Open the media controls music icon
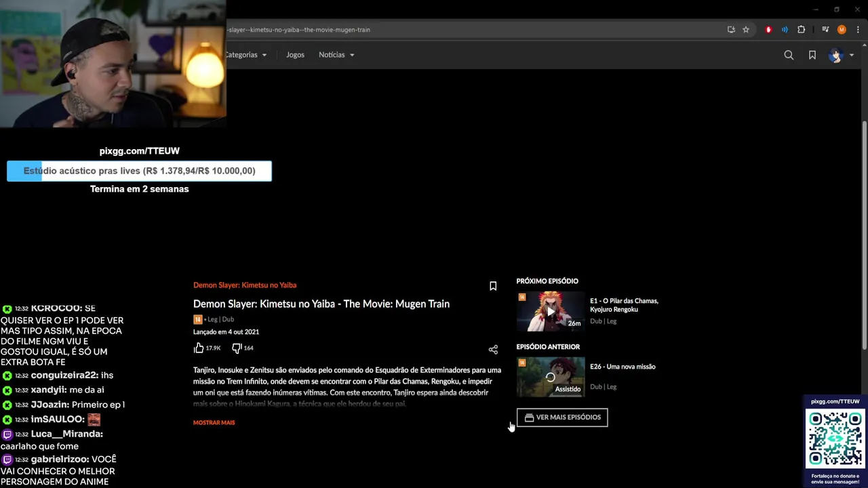This screenshot has height=488, width=868. click(825, 30)
